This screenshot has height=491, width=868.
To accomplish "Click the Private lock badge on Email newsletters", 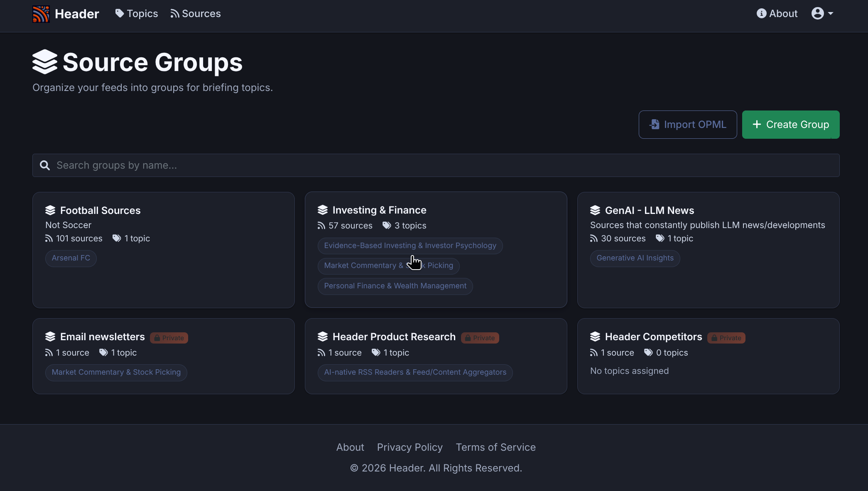I will tap(169, 338).
